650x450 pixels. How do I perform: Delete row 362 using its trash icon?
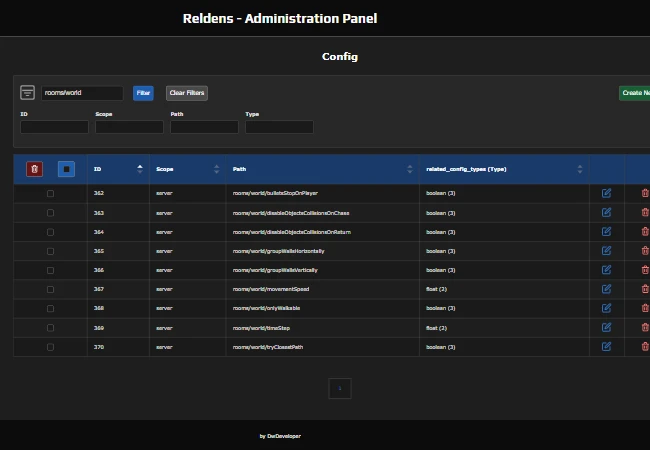click(645, 193)
